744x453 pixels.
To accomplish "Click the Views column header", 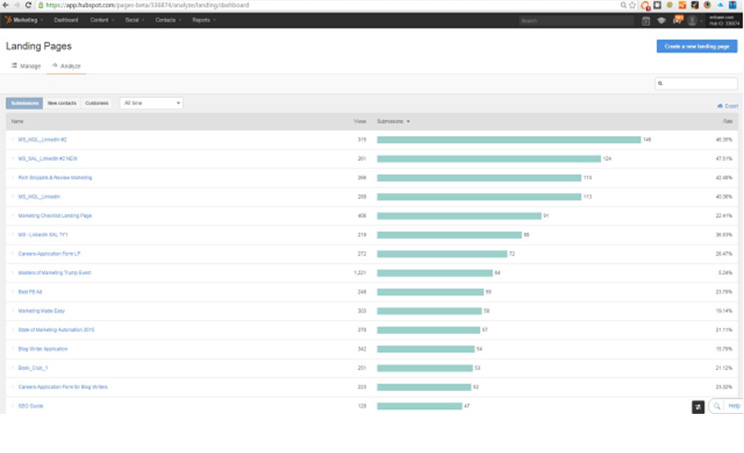I will tap(360, 121).
